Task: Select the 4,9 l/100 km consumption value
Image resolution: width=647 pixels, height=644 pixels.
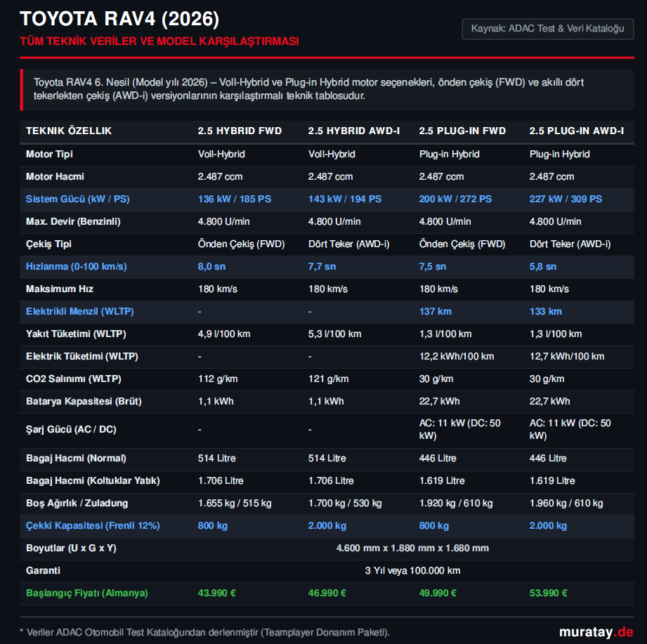Action: (224, 334)
